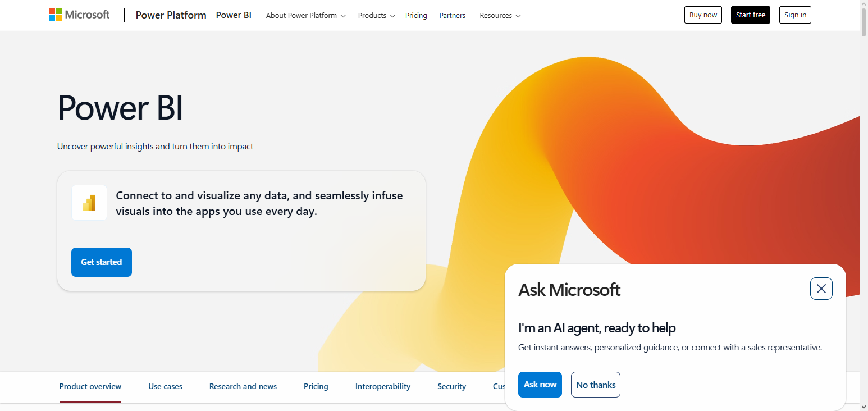This screenshot has width=868, height=411.
Task: Decline the AI agent with No thanks
Action: click(595, 384)
